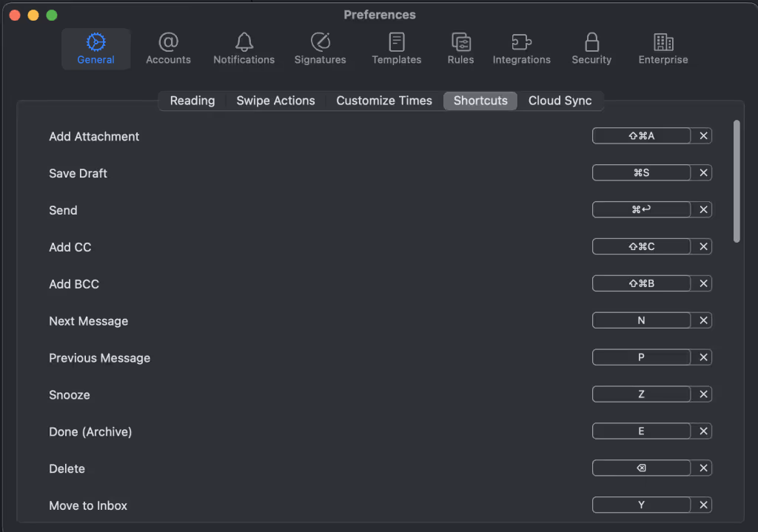This screenshot has height=532, width=758.
Task: Switch to the Customize Times tab
Action: [384, 101]
